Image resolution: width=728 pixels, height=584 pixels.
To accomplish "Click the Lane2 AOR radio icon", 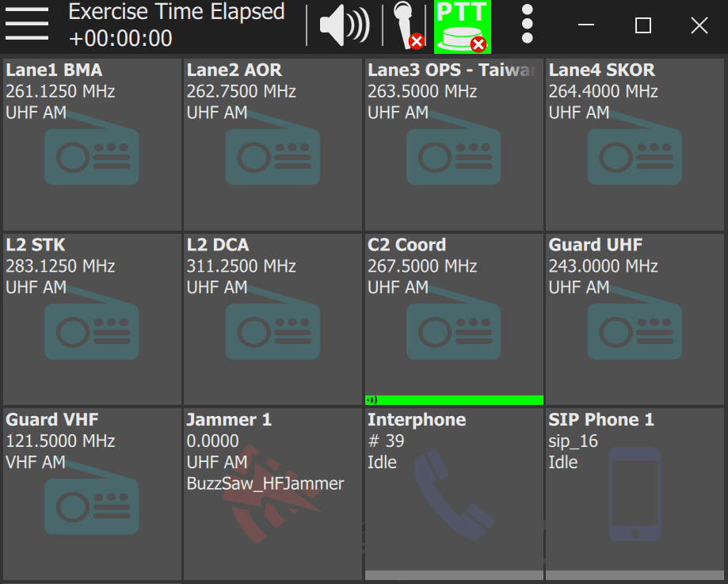I will pos(273,149).
